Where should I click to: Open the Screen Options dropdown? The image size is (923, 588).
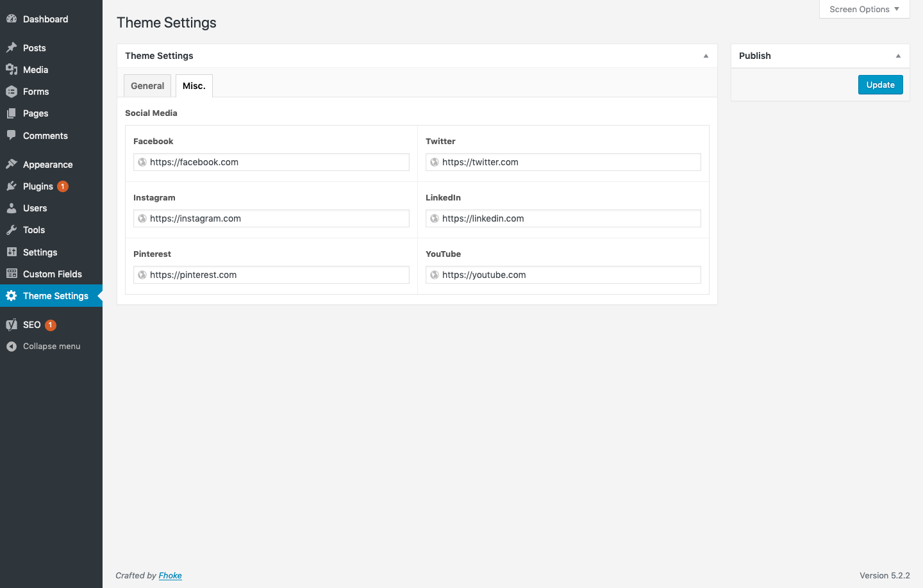pyautogui.click(x=864, y=9)
